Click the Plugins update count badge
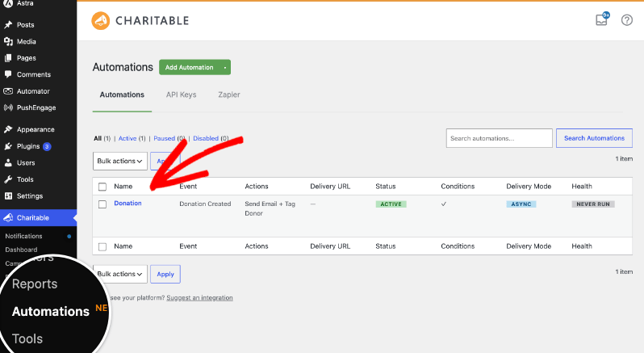The width and height of the screenshot is (644, 353). [47, 146]
